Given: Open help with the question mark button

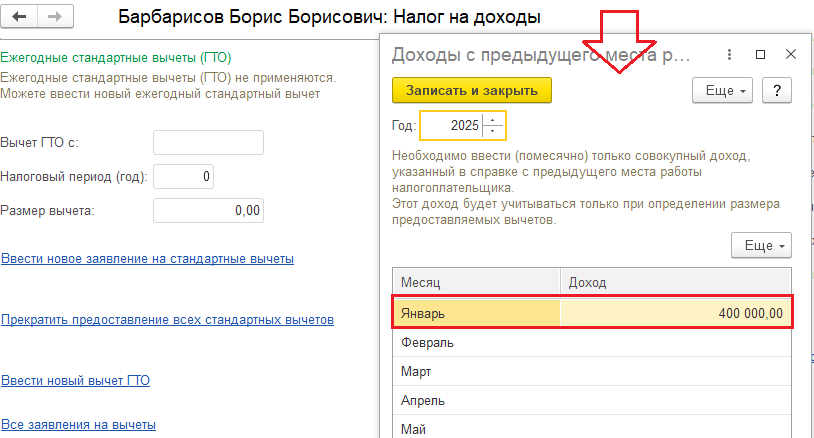Looking at the screenshot, I should coord(777,90).
